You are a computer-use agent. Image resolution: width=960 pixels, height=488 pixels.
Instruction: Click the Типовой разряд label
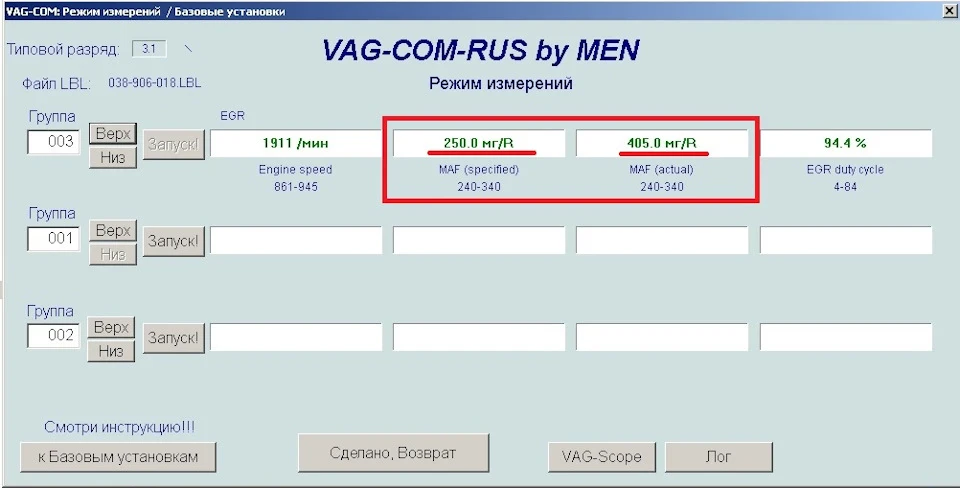63,50
